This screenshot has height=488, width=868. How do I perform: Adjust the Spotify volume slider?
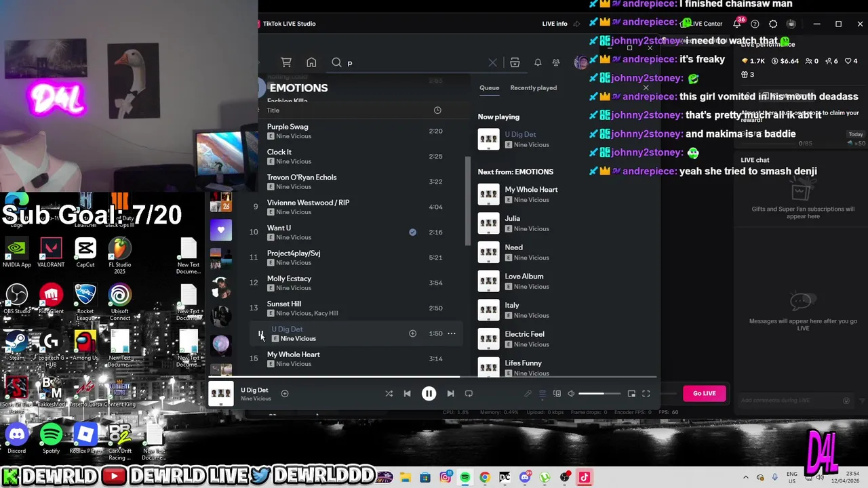pos(599,393)
